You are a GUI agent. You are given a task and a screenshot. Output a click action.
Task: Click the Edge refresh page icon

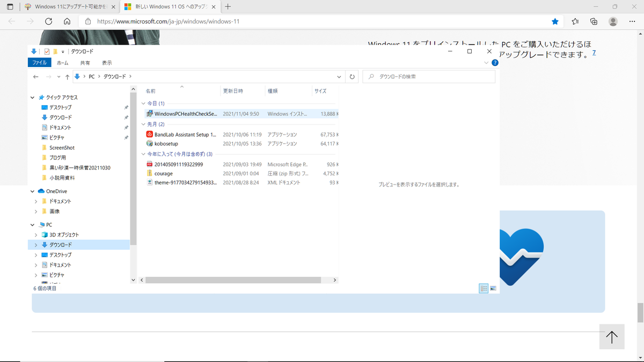[x=48, y=21]
